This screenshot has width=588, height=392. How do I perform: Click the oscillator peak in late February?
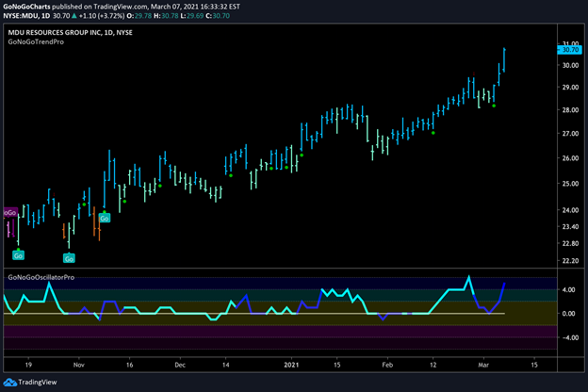tap(468, 277)
